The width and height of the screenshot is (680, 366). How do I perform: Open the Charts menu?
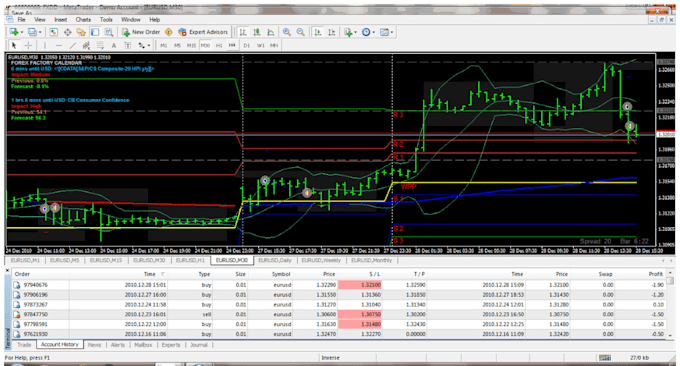pyautogui.click(x=83, y=20)
